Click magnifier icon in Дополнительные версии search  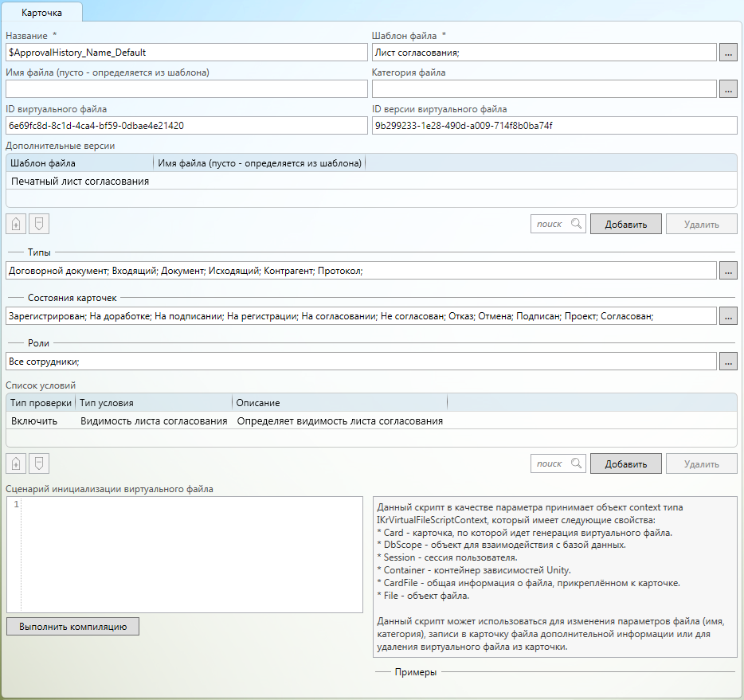(576, 224)
